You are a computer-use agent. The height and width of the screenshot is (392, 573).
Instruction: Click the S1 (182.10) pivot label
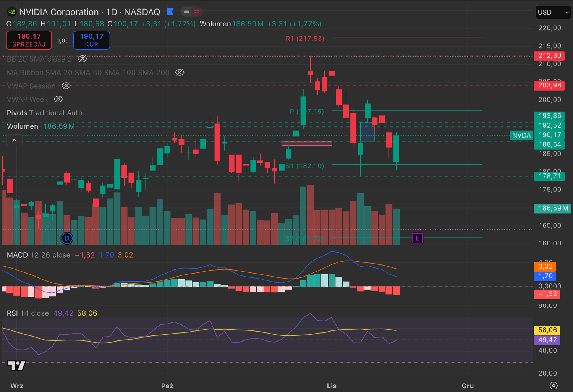[305, 166]
